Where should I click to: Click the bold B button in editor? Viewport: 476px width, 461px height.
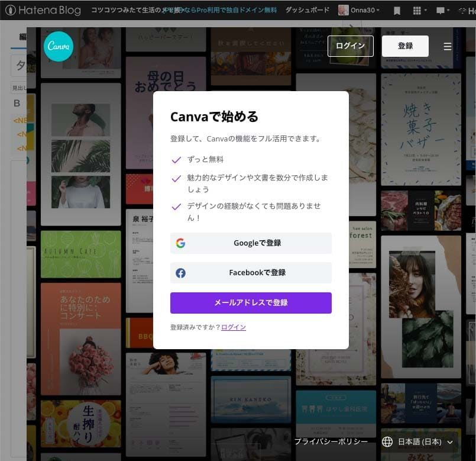17,104
